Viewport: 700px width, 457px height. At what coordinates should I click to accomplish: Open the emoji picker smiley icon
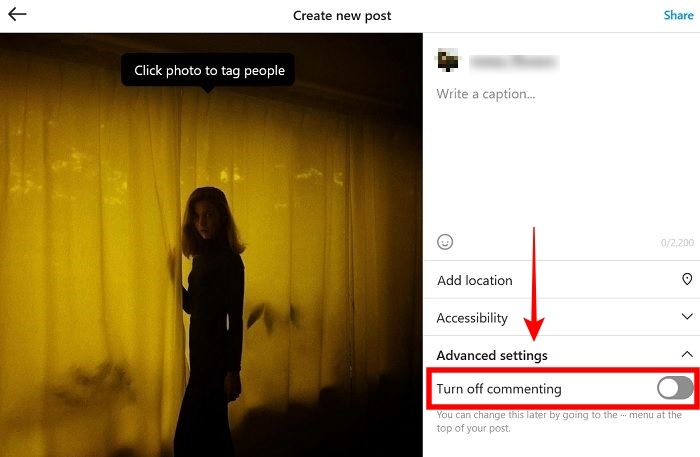445,242
